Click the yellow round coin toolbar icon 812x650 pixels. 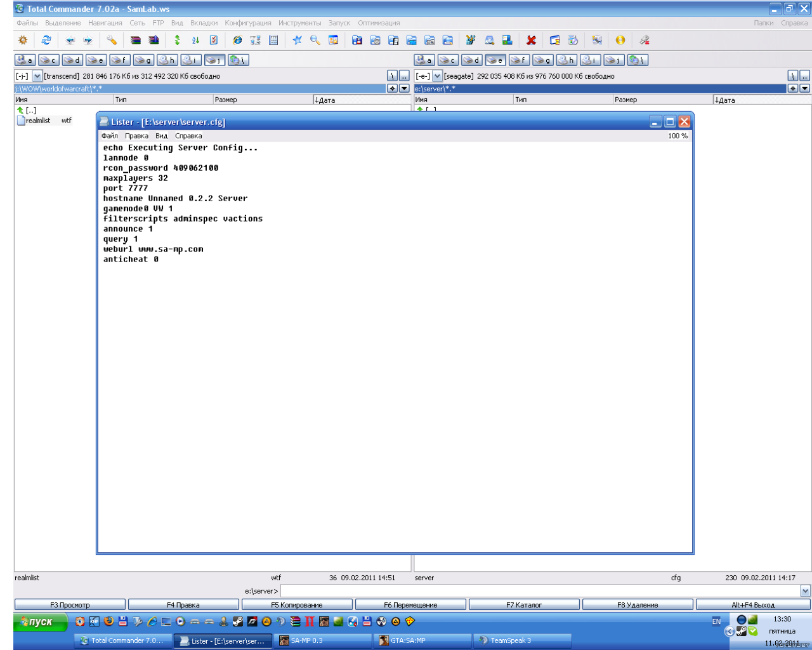(620, 40)
